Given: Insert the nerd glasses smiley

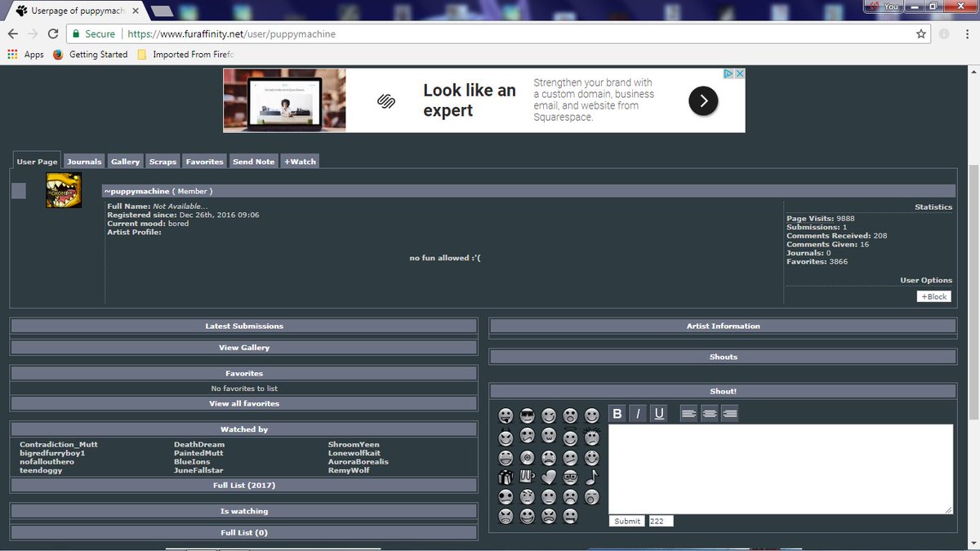Looking at the screenshot, I should pos(570,476).
